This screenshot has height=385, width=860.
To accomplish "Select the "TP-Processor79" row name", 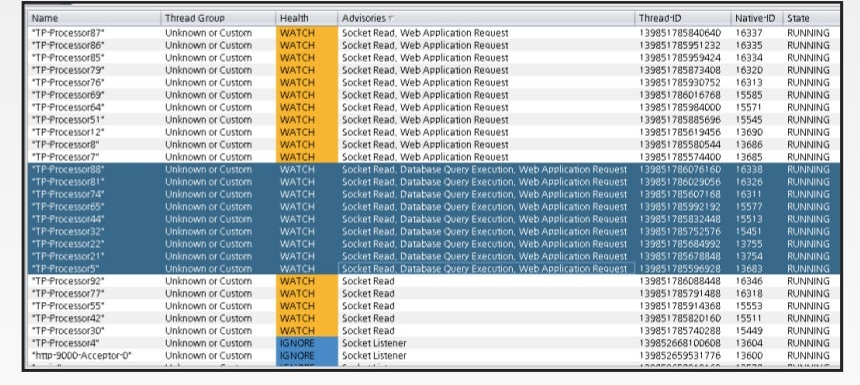I will tap(68, 70).
